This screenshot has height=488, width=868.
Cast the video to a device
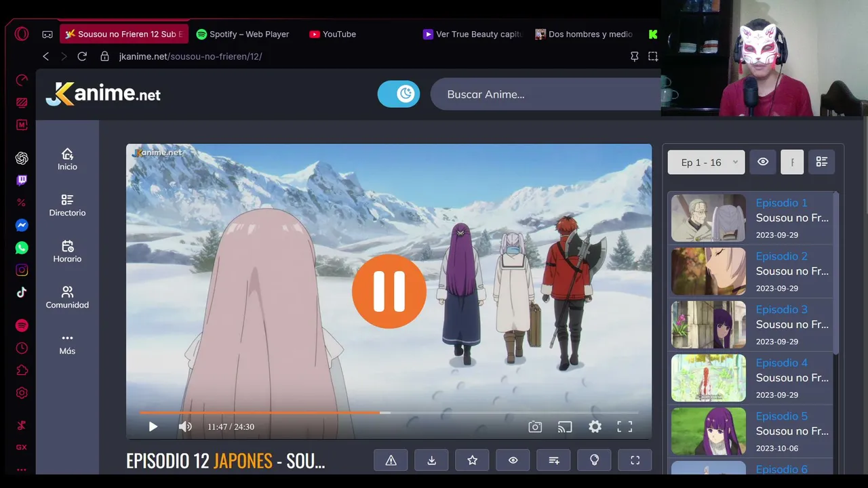pos(565,426)
